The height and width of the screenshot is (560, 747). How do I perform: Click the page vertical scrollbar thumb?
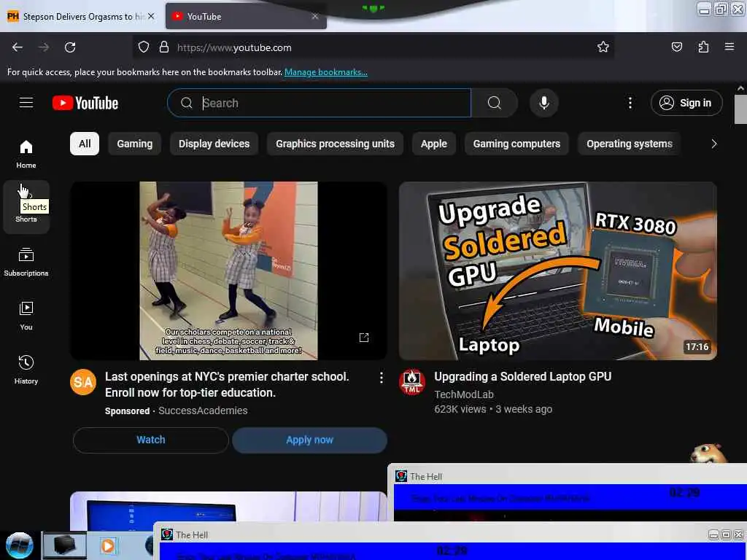[x=740, y=109]
